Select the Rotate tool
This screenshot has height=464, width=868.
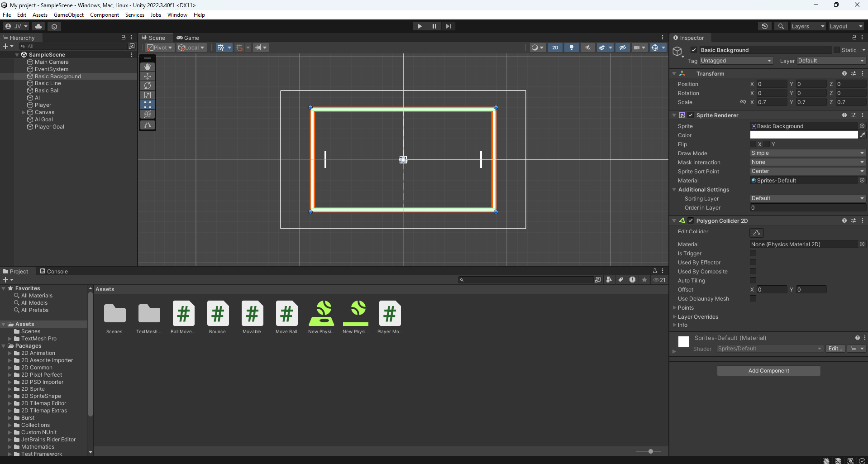point(148,86)
